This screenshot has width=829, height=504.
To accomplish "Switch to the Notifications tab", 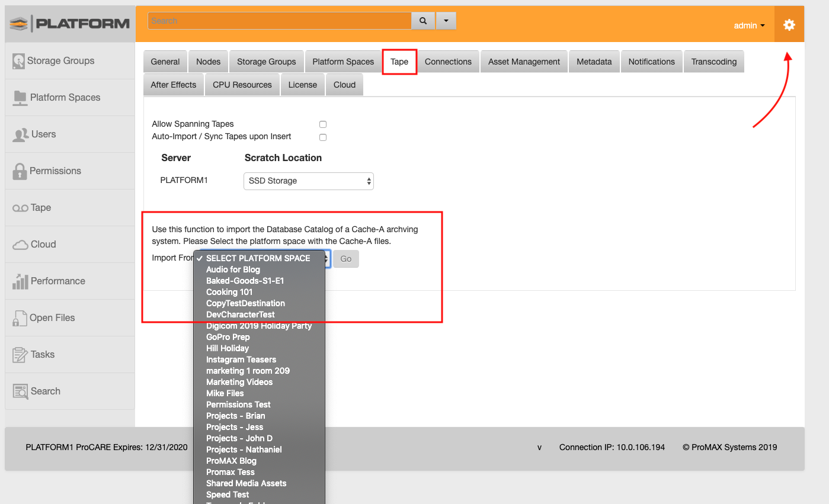I will point(652,62).
